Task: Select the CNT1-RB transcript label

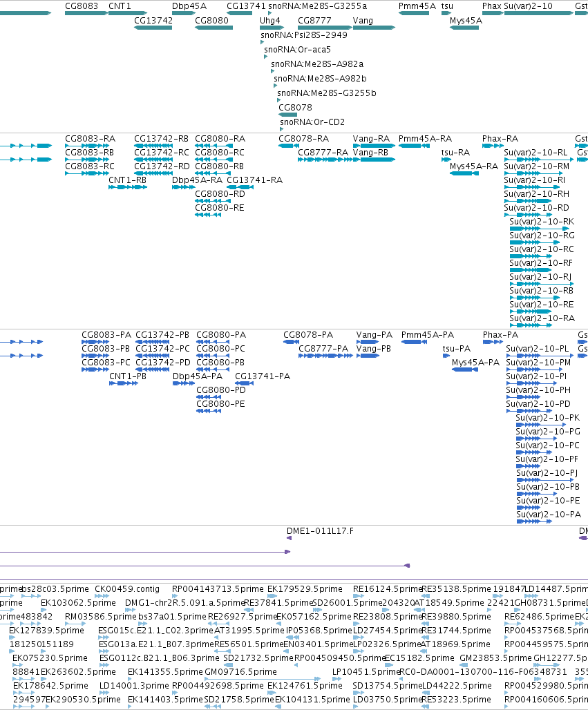Action: (127, 180)
